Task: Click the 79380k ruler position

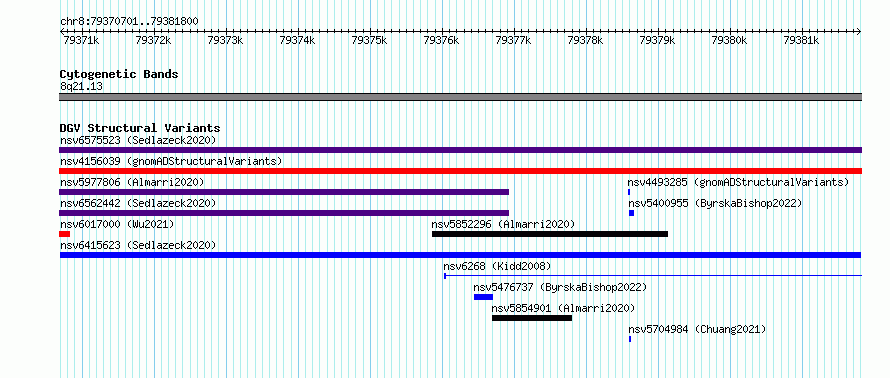Action: 729,40
